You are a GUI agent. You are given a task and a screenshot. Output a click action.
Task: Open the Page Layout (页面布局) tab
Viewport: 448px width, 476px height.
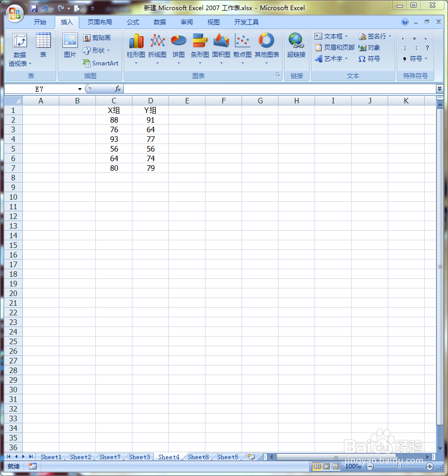click(99, 22)
